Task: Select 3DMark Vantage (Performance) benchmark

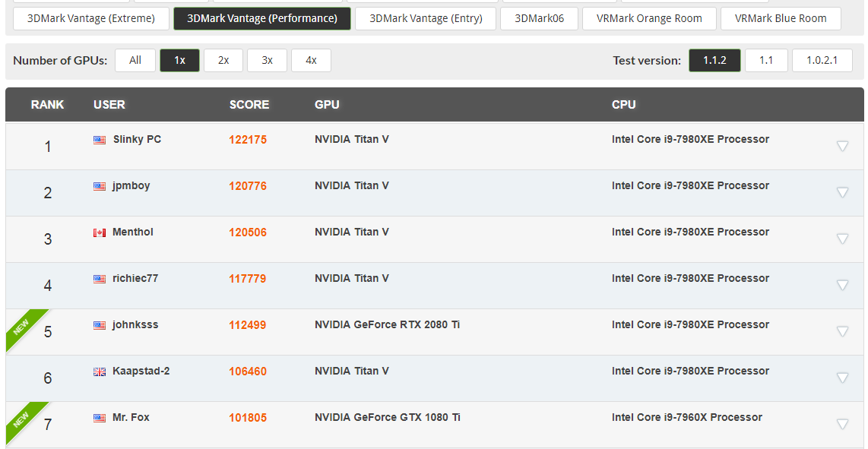Action: tap(261, 18)
